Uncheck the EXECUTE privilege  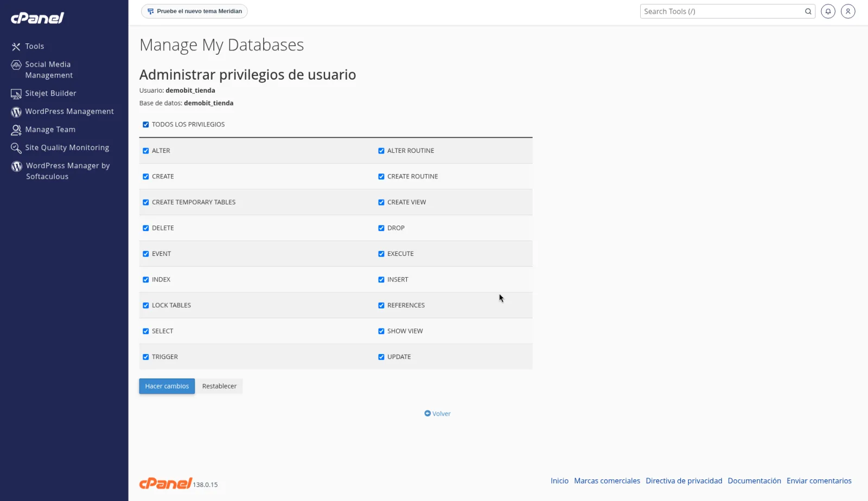pos(381,254)
